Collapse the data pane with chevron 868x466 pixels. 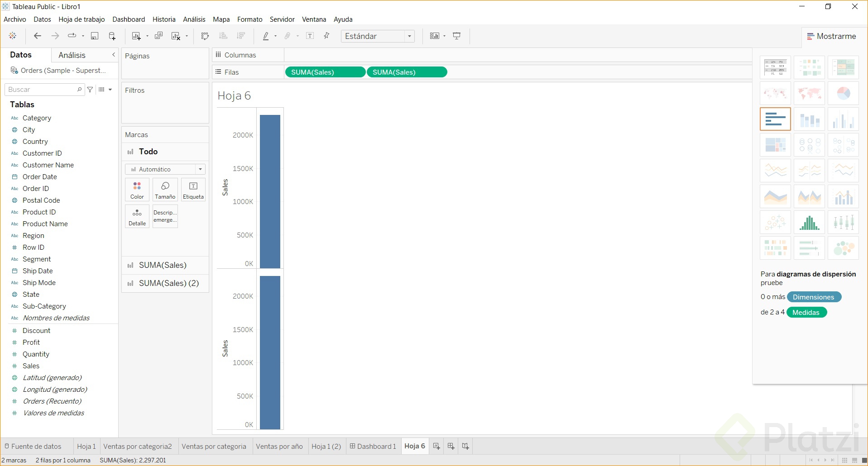pyautogui.click(x=114, y=55)
